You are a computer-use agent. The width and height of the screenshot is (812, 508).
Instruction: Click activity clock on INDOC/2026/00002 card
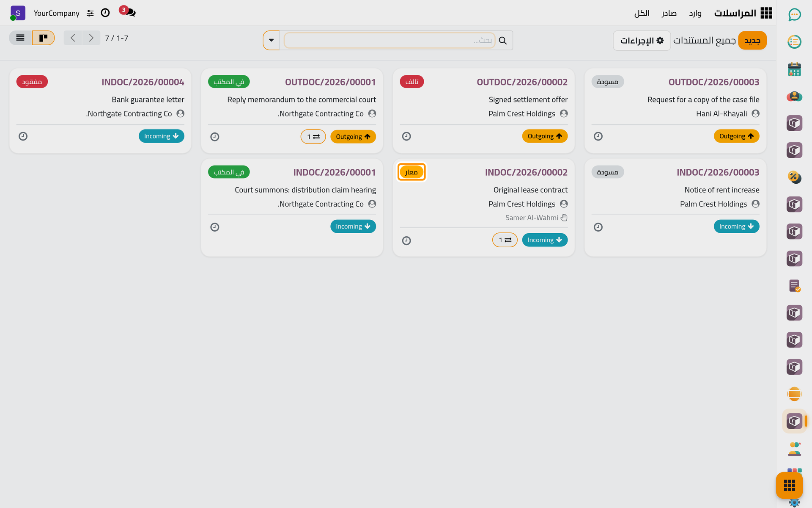click(406, 240)
